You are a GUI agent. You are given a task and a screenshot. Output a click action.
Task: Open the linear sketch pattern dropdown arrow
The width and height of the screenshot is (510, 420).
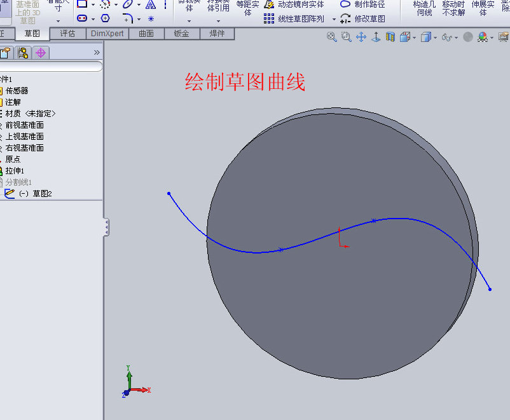tap(334, 19)
